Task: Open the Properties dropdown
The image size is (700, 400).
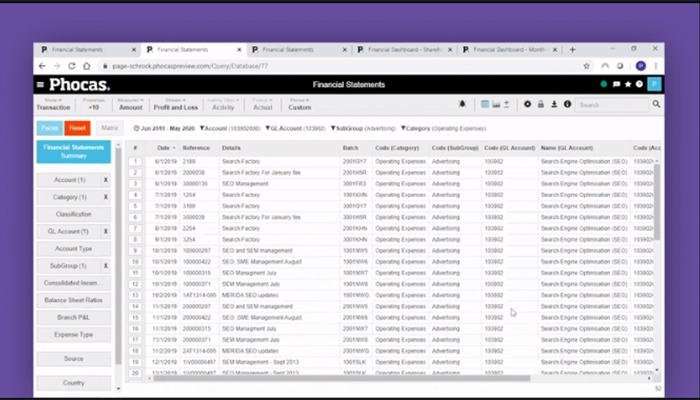Action: [x=94, y=104]
